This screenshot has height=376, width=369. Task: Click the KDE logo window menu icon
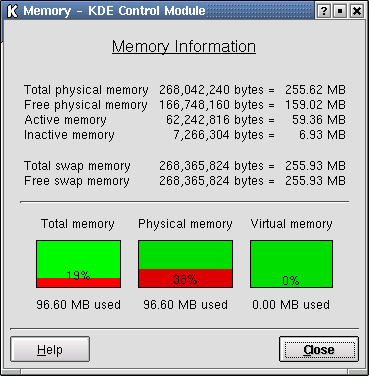click(x=12, y=11)
